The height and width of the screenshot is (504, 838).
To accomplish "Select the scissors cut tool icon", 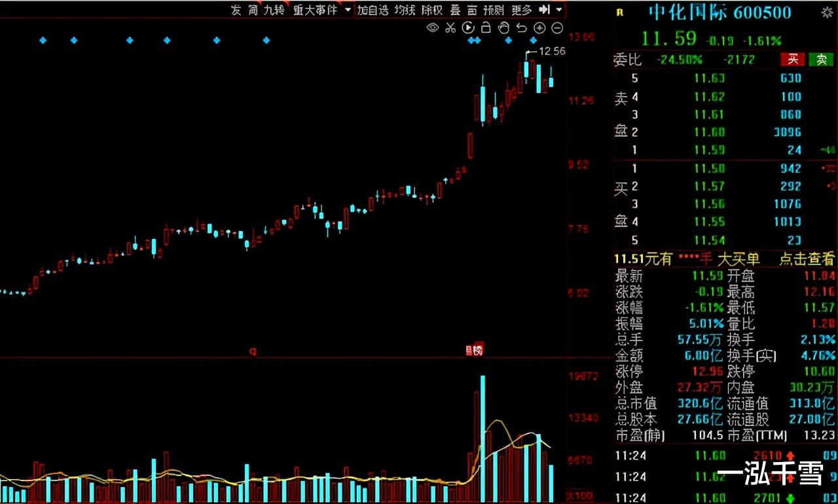I will point(450,27).
